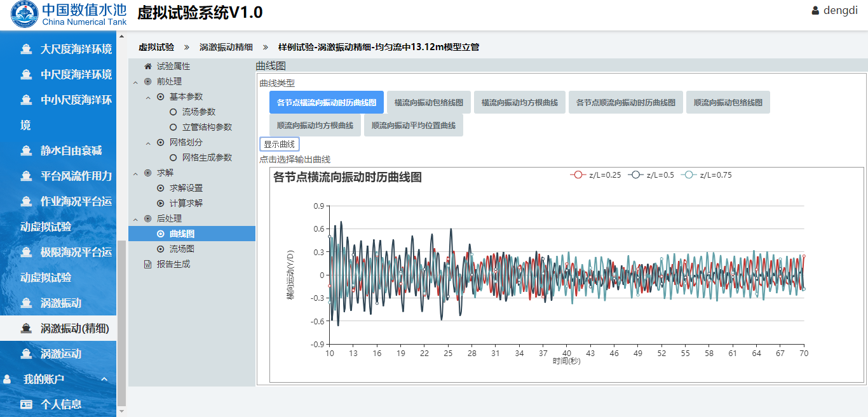Click the play icon beside 计算求解
Screen dimensions: 868x417
click(x=160, y=203)
